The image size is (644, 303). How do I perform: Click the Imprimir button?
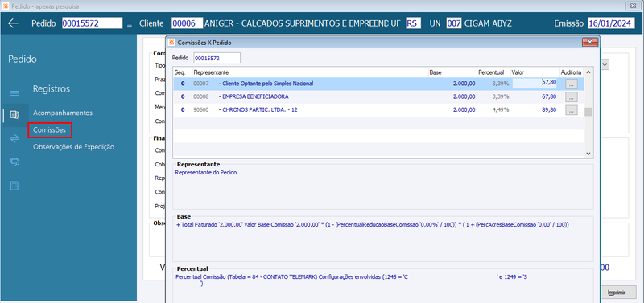point(618,293)
